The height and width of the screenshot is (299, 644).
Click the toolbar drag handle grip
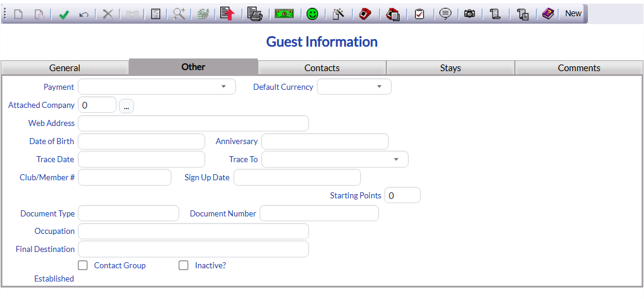[x=5, y=14]
